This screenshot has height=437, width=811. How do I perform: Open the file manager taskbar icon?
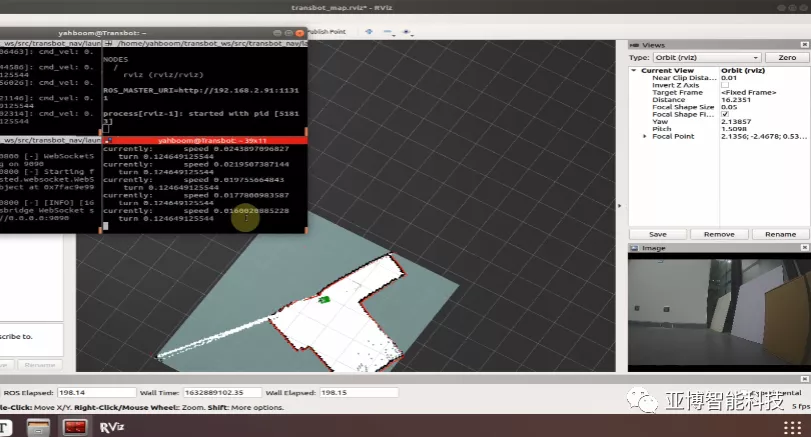pos(38,427)
